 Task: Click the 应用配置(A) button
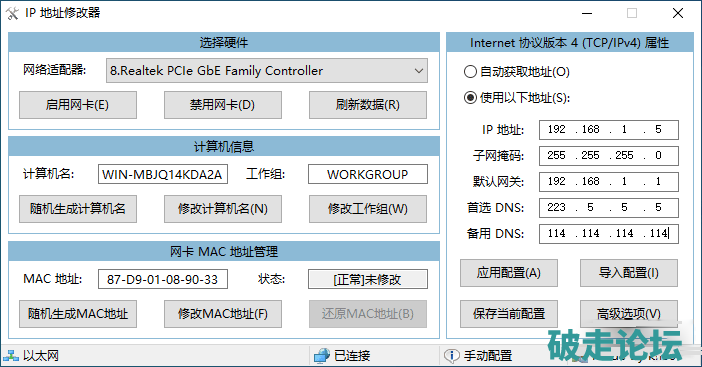pyautogui.click(x=509, y=273)
